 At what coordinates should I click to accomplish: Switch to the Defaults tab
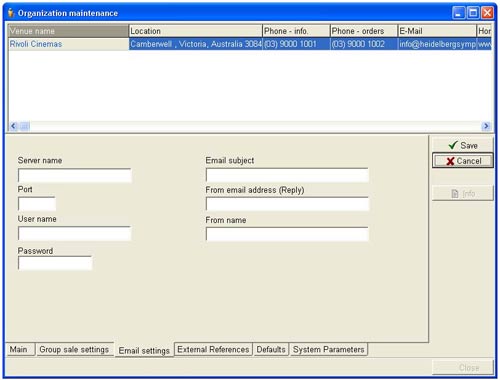click(271, 349)
